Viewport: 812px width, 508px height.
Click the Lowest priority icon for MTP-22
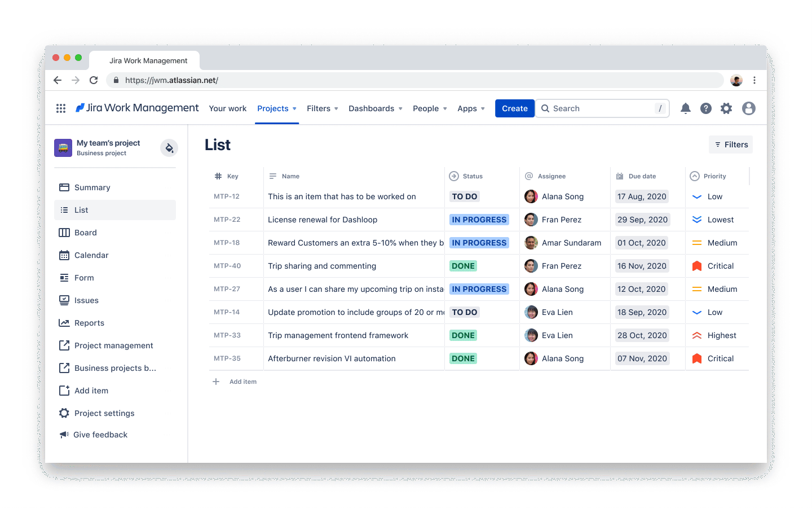click(x=697, y=220)
